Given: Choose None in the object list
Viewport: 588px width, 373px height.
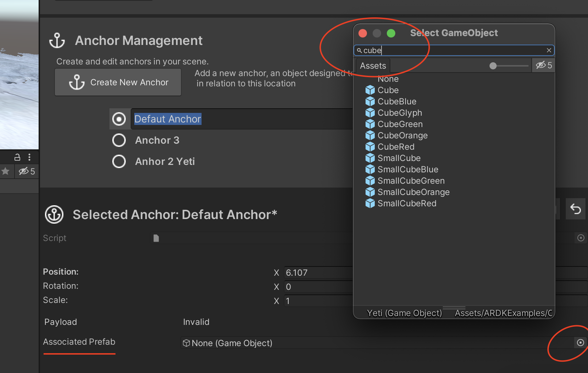Looking at the screenshot, I should tap(388, 79).
